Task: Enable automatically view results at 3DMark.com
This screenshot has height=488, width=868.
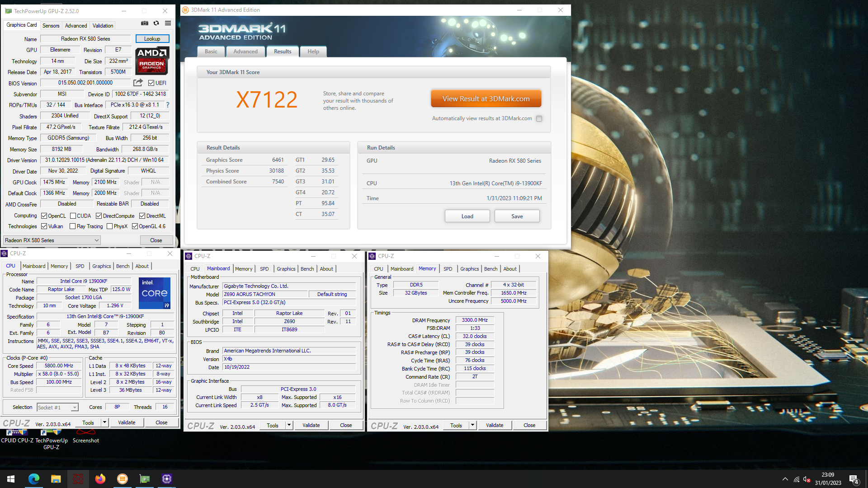Action: tap(539, 119)
